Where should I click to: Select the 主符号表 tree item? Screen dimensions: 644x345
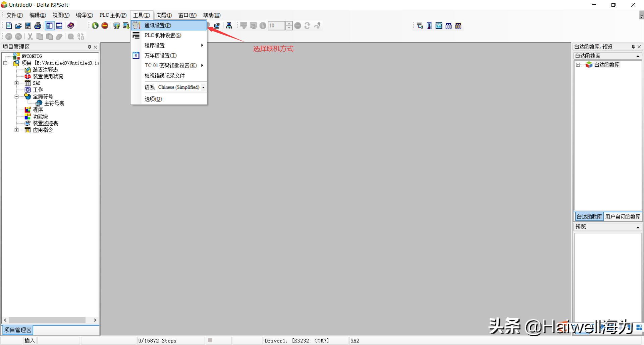(x=54, y=103)
